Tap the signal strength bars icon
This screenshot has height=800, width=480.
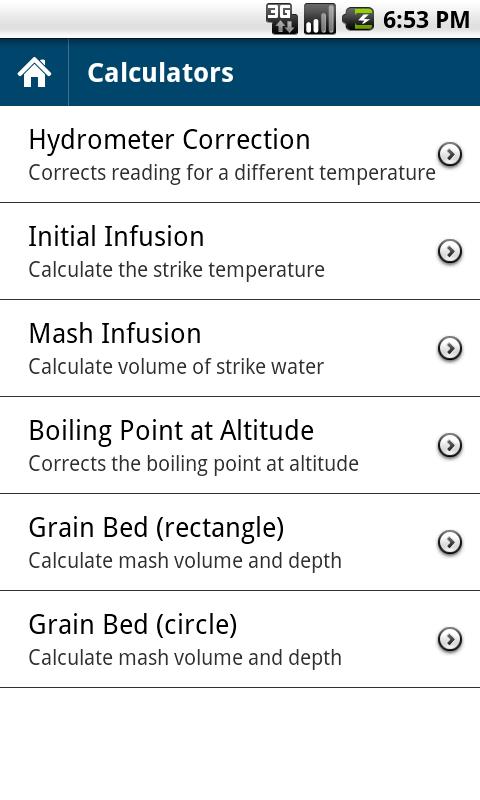(x=320, y=19)
